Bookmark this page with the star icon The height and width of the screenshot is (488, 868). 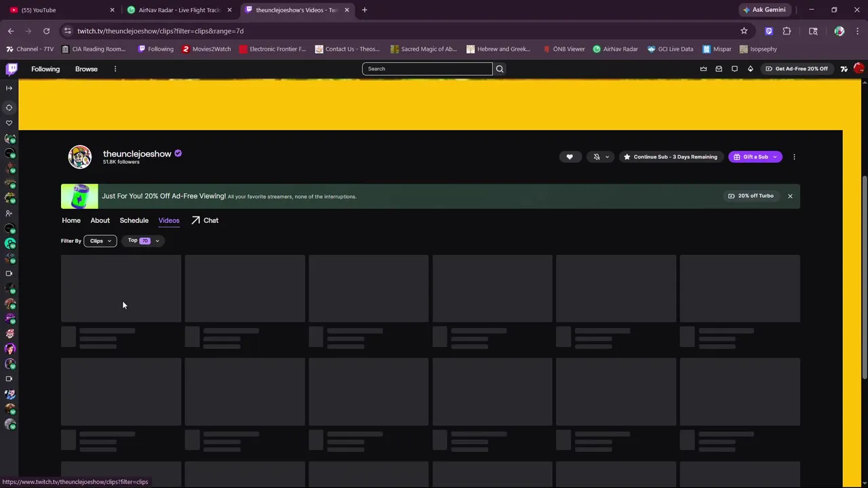pos(744,30)
